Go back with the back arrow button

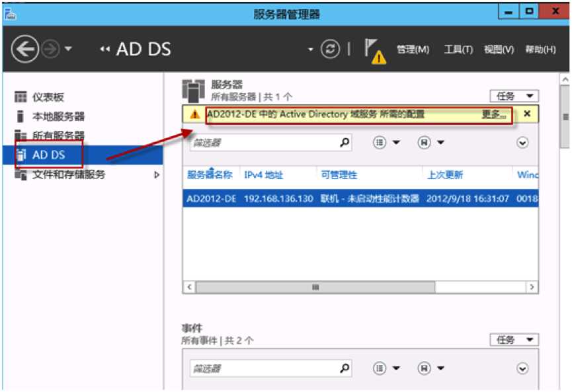25,49
